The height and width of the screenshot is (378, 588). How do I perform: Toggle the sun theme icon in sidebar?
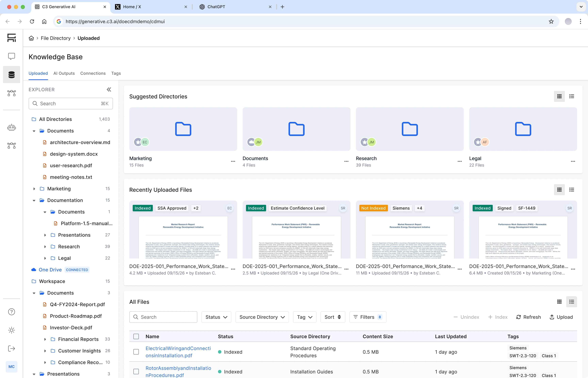pyautogui.click(x=12, y=330)
